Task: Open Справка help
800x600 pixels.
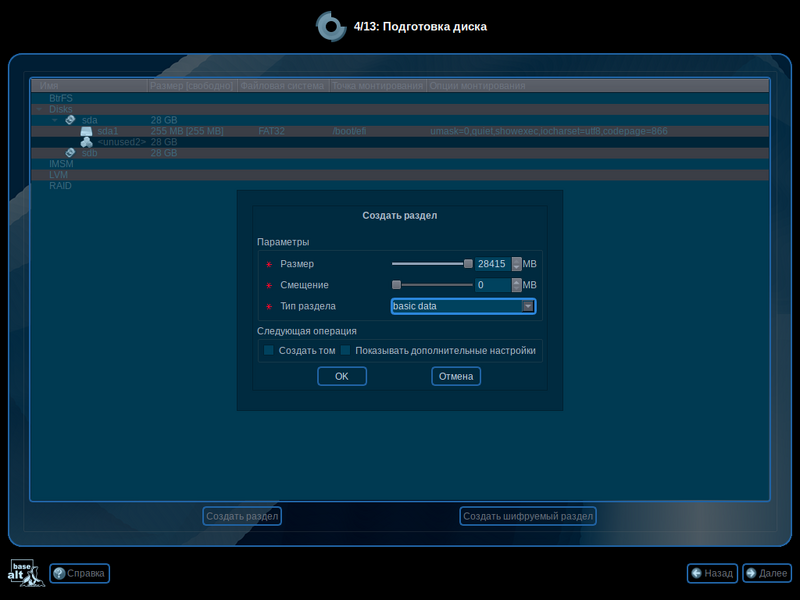Action: (x=80, y=573)
